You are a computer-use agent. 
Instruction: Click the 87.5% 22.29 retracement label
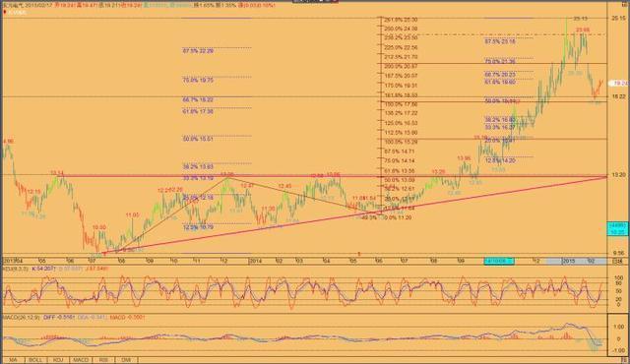pyautogui.click(x=198, y=51)
